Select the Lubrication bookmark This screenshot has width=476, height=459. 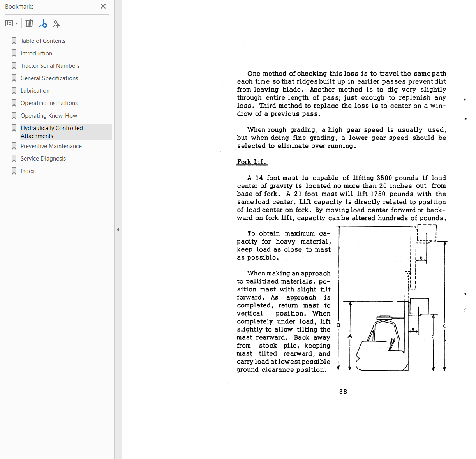[x=35, y=91]
